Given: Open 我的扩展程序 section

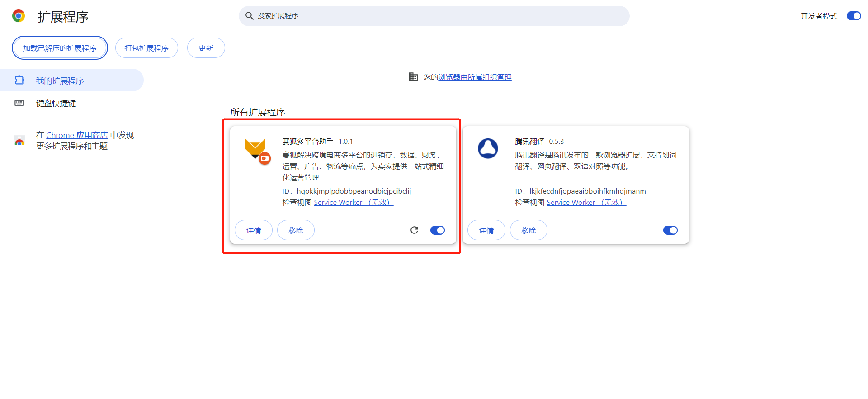Looking at the screenshot, I should (x=72, y=80).
